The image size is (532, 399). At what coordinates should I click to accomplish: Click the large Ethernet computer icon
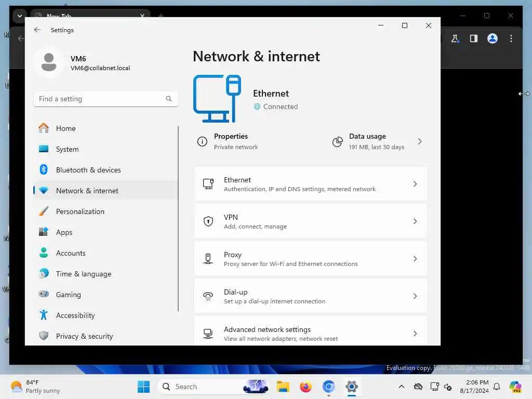(x=217, y=98)
